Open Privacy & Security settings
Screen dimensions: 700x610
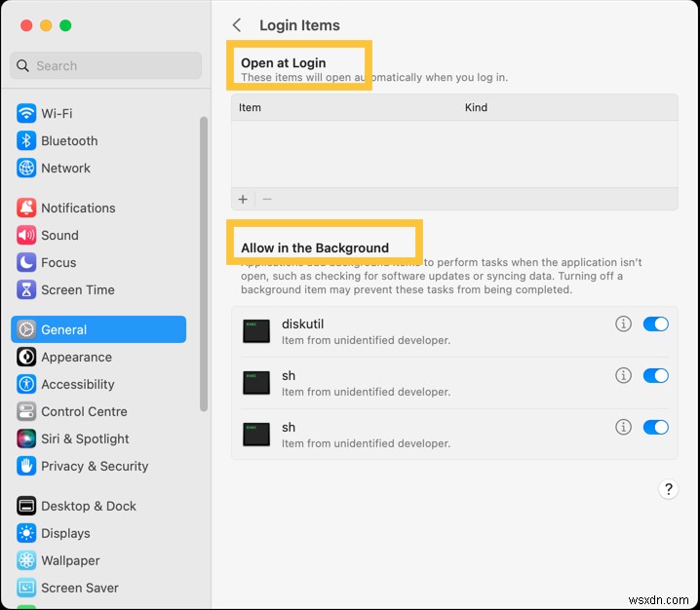click(x=98, y=466)
